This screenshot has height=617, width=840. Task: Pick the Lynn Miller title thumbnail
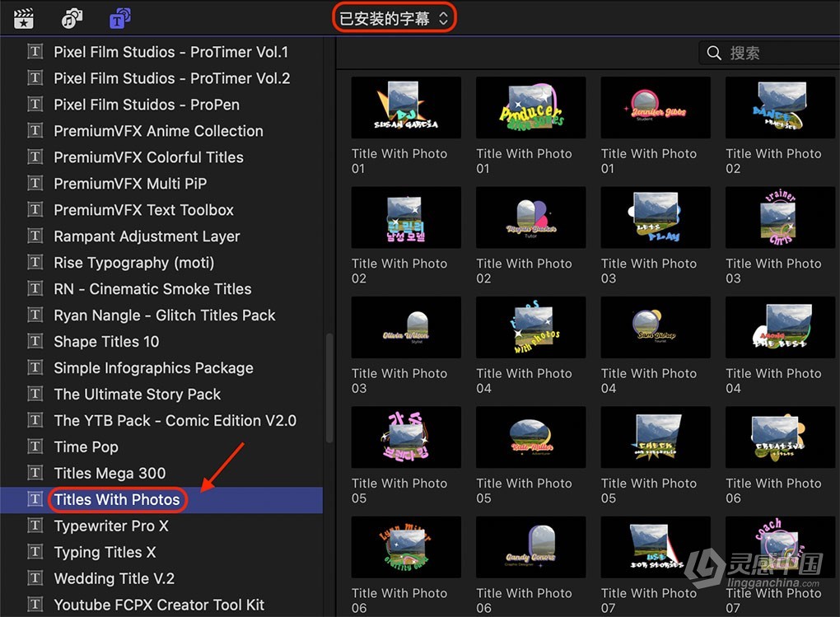click(406, 547)
